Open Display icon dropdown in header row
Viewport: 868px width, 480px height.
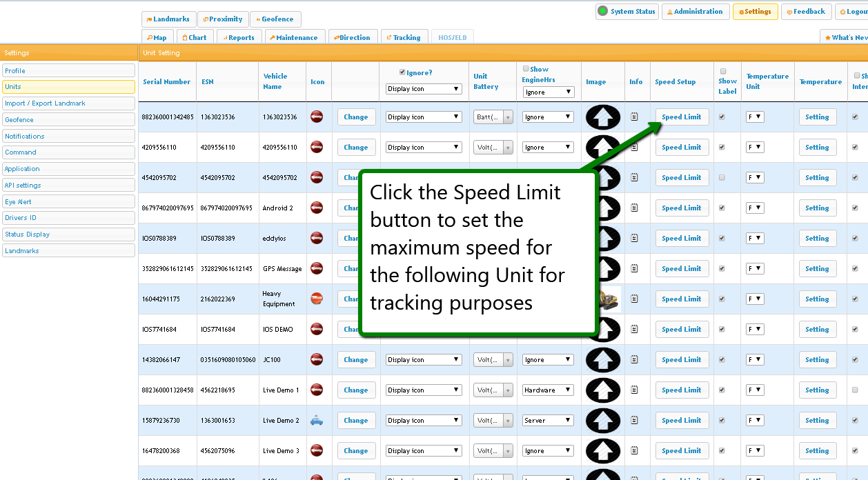point(424,89)
